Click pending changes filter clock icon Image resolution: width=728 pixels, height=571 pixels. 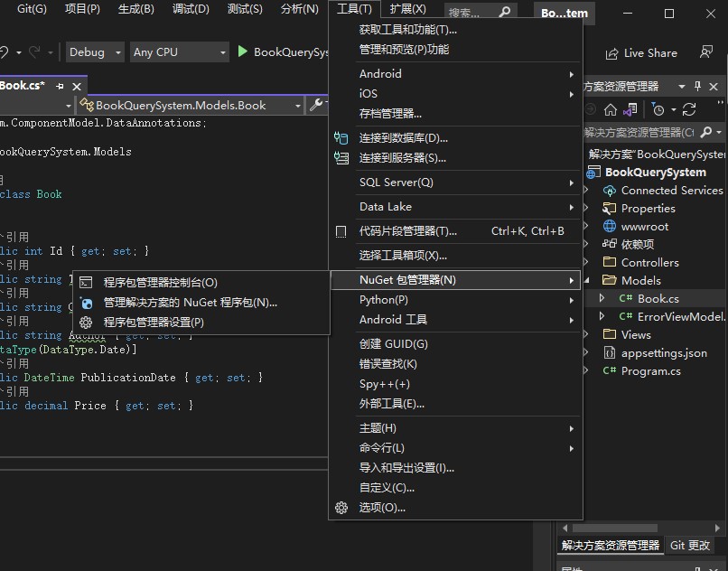pos(658,109)
